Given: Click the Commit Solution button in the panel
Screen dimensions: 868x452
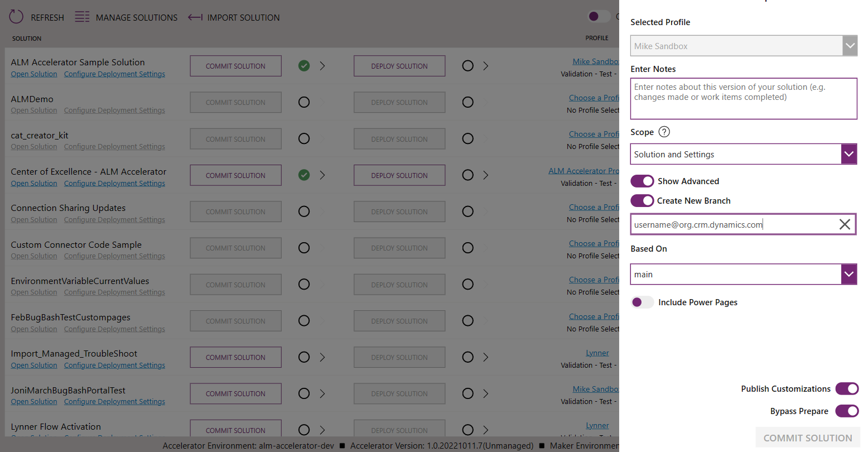Looking at the screenshot, I should [x=807, y=437].
